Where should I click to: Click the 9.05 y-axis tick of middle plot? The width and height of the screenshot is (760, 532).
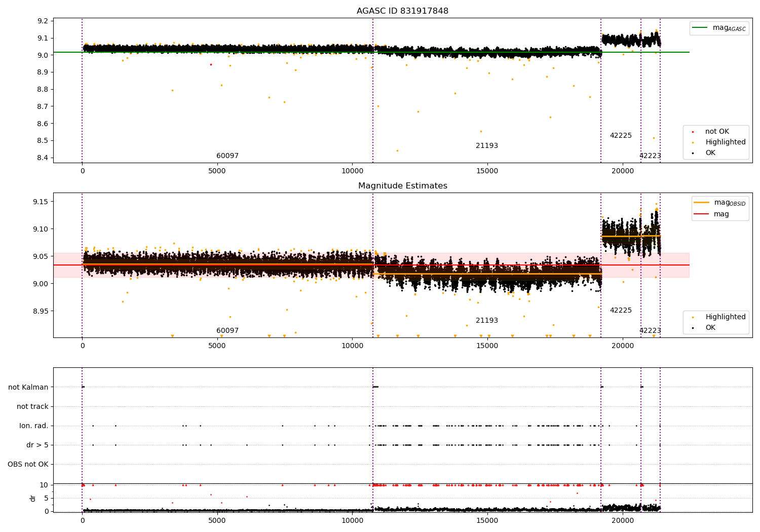[41, 257]
